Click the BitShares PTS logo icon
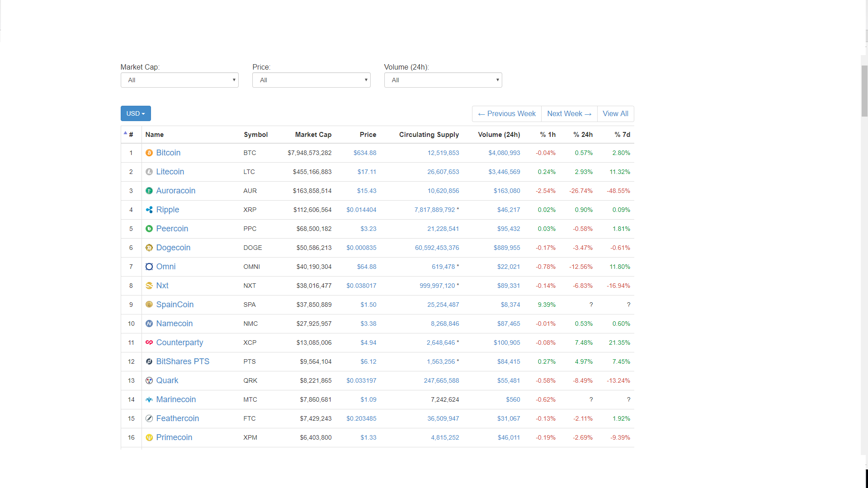The image size is (868, 488). (149, 362)
